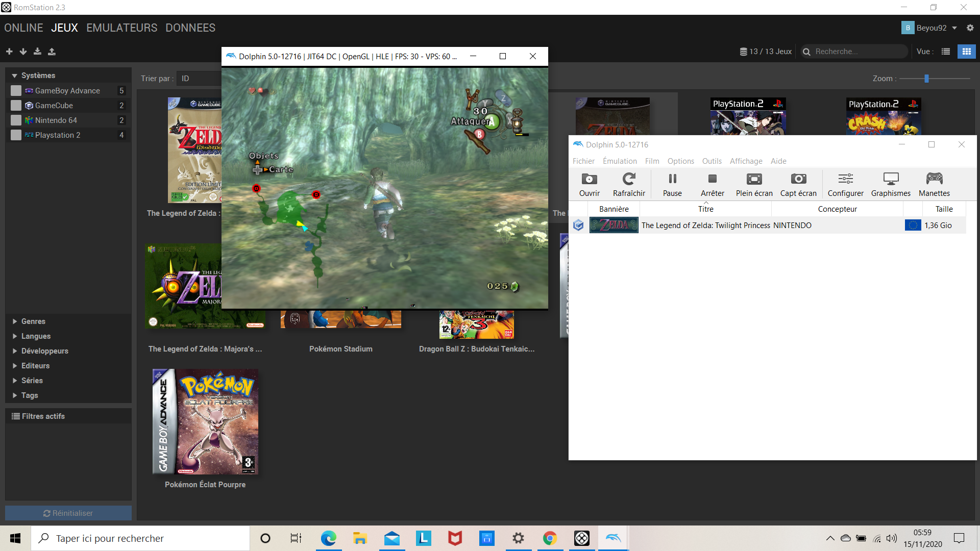Image resolution: width=980 pixels, height=551 pixels.
Task: Expand the Développeurs filter section
Action: (x=15, y=351)
